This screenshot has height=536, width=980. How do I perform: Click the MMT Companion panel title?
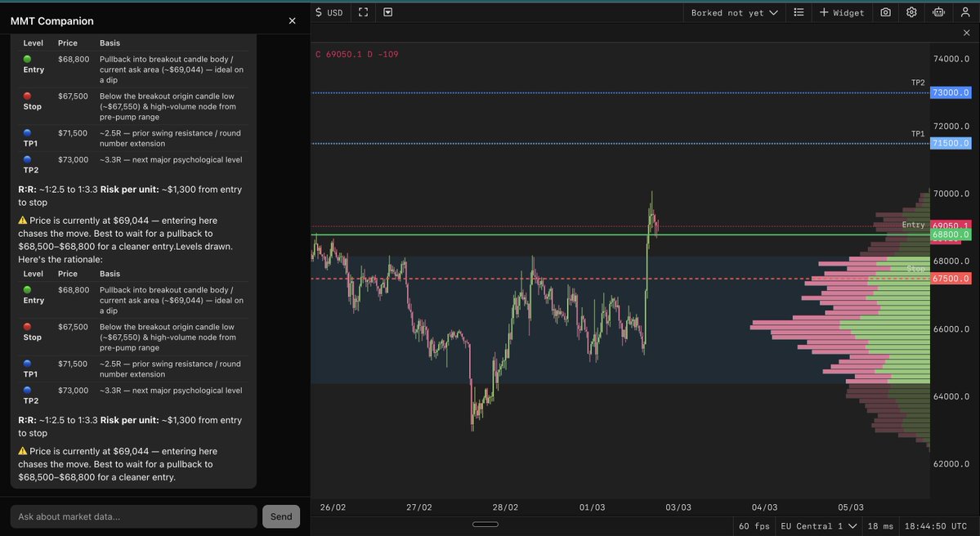pyautogui.click(x=51, y=20)
